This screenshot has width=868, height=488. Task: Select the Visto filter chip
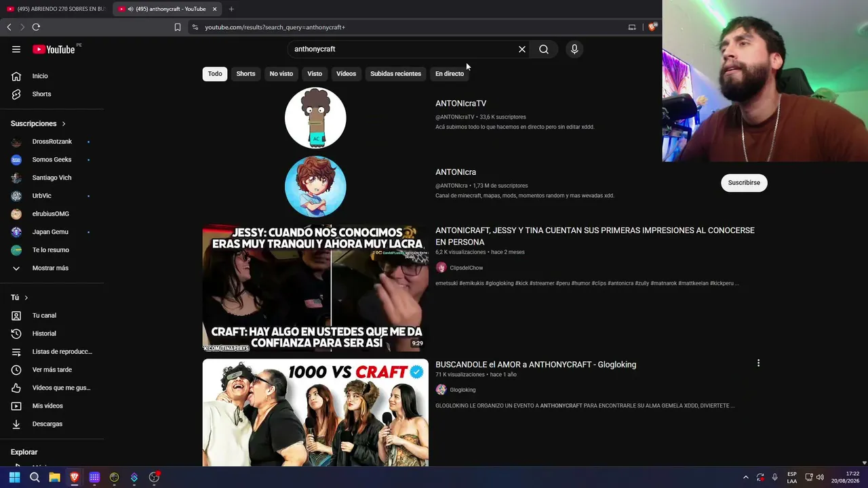pos(315,74)
